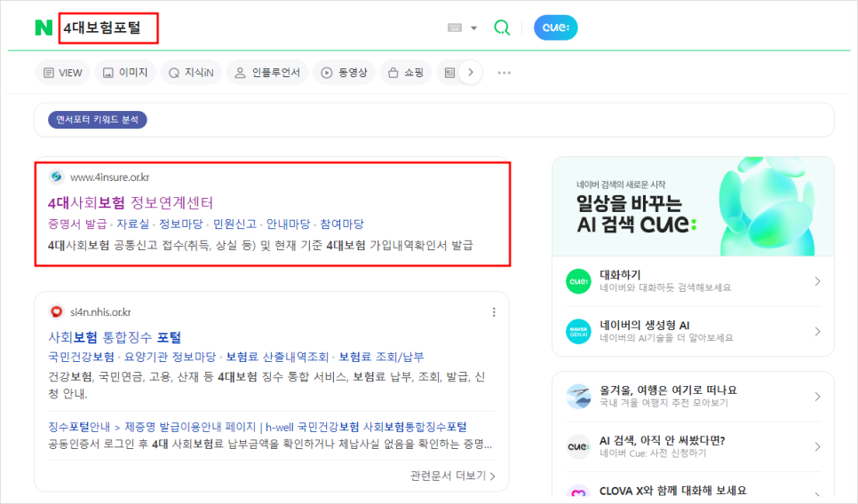Image resolution: width=858 pixels, height=504 pixels.
Task: Open the 정보마당 sublink under 4insure
Action: 180,224
